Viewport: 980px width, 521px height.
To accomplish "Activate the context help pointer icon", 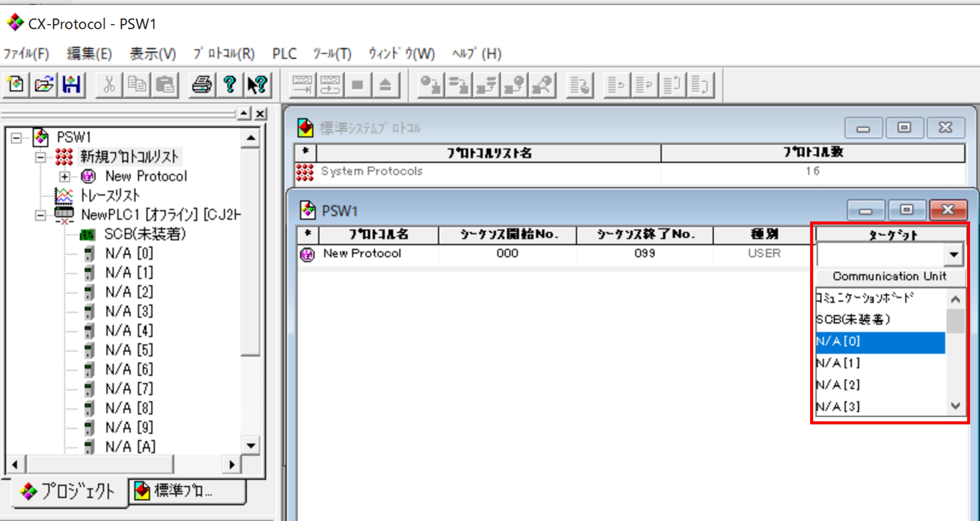I will (x=257, y=84).
